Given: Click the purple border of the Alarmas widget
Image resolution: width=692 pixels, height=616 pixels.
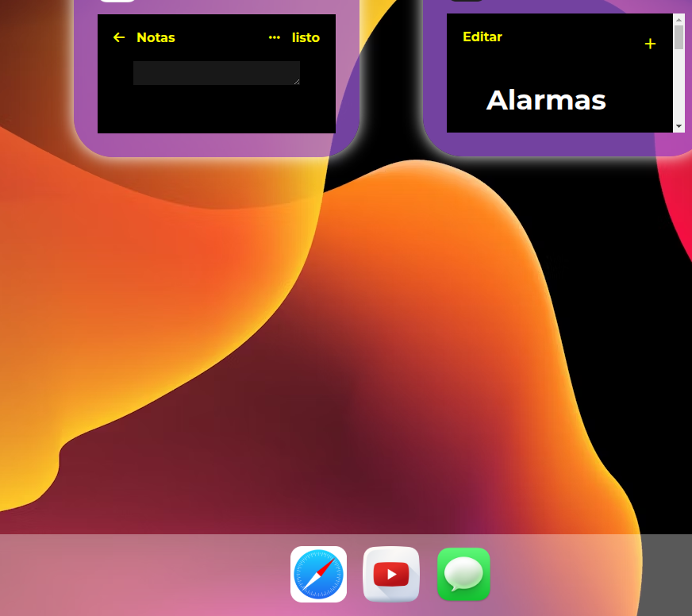Looking at the screenshot, I should coord(435,79).
